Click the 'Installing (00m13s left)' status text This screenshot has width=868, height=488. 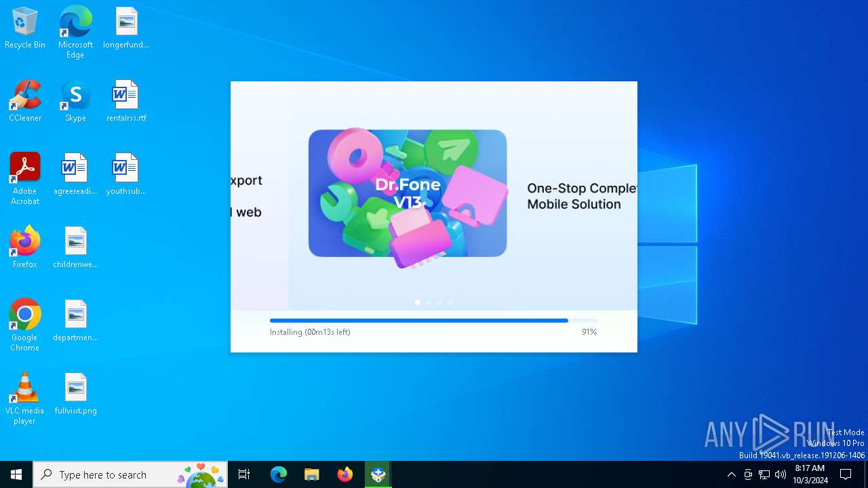(x=310, y=332)
